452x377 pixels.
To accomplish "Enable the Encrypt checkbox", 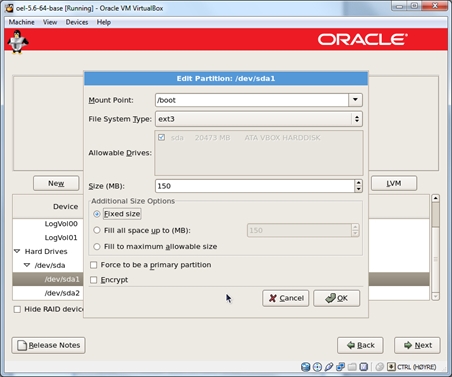I will 94,280.
